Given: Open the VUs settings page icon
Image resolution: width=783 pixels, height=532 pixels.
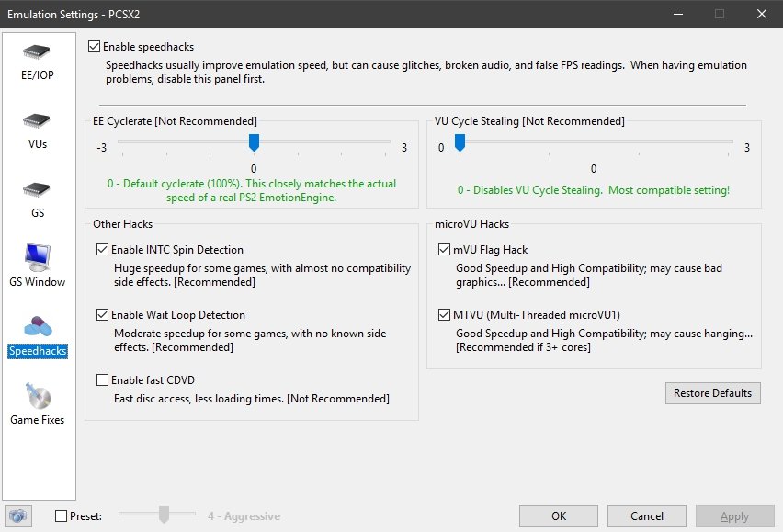Looking at the screenshot, I should (37, 120).
